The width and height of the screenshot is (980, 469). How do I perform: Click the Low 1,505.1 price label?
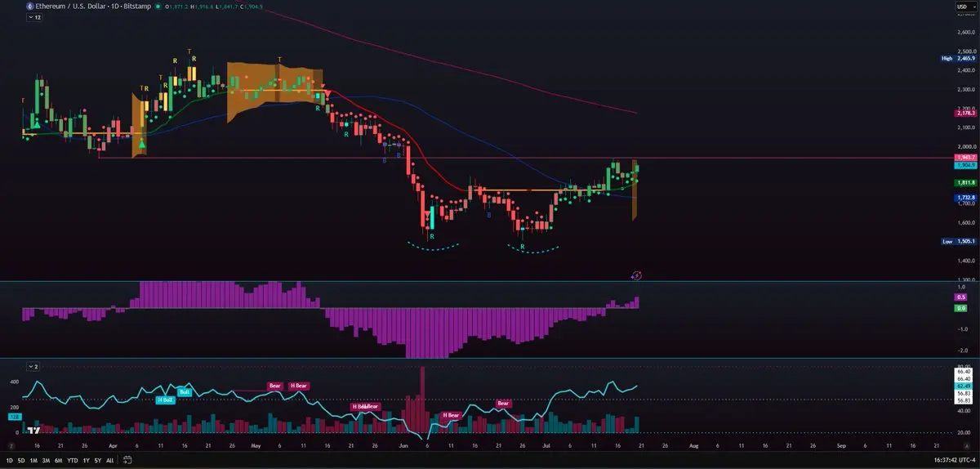coord(959,241)
